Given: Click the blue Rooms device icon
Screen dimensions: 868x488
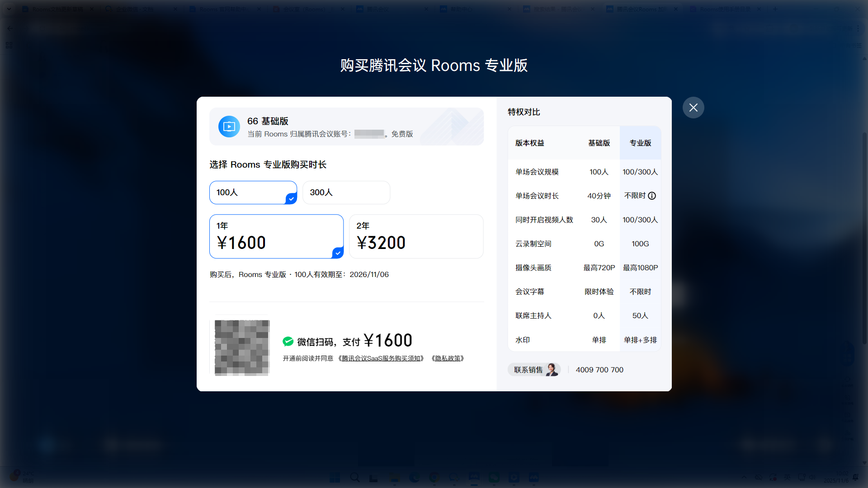Looking at the screenshot, I should (229, 127).
